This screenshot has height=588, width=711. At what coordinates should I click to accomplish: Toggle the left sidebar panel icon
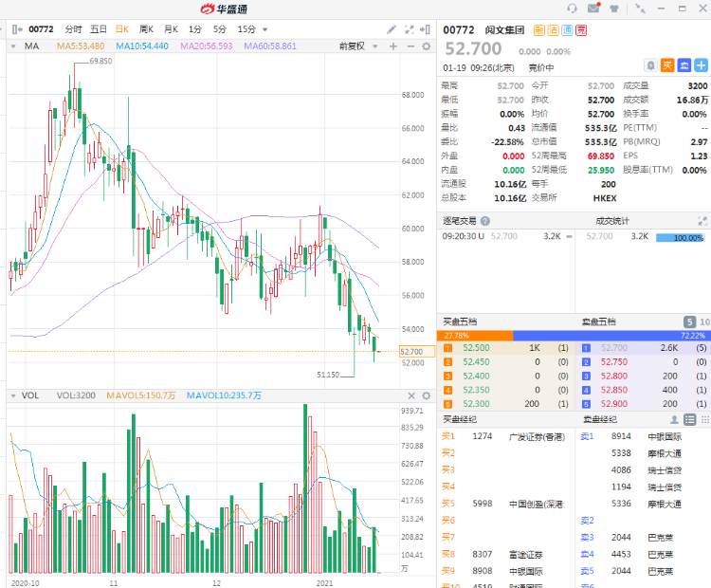tap(16, 29)
